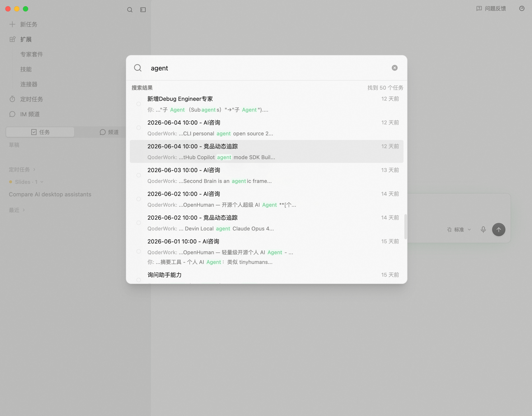Click the 定时任务 clock icon

(12, 99)
